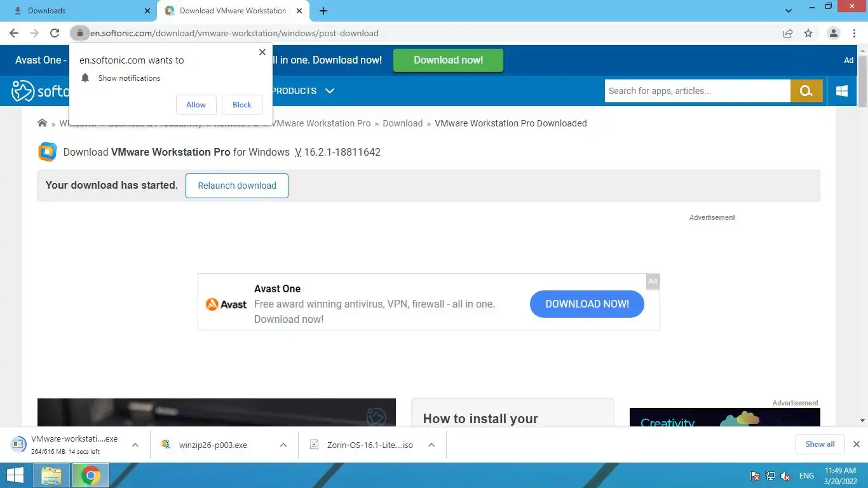Click the Avast logo in the ad

226,304
